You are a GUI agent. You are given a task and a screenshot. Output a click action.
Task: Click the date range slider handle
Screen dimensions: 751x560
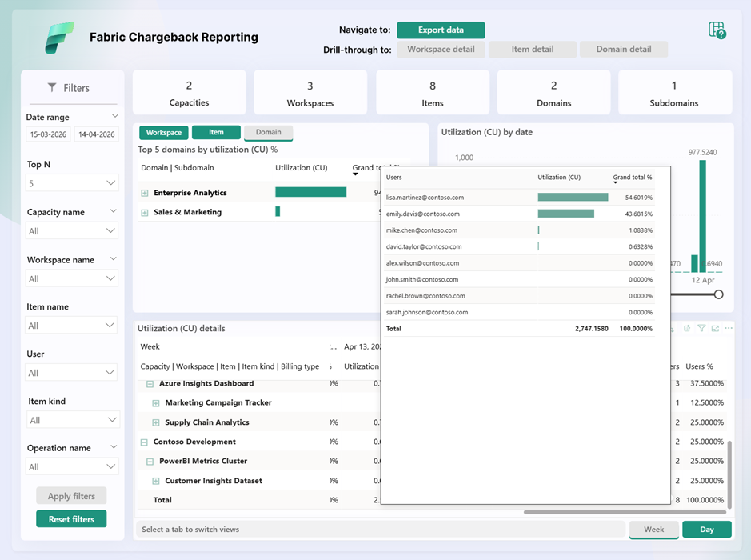coord(718,294)
